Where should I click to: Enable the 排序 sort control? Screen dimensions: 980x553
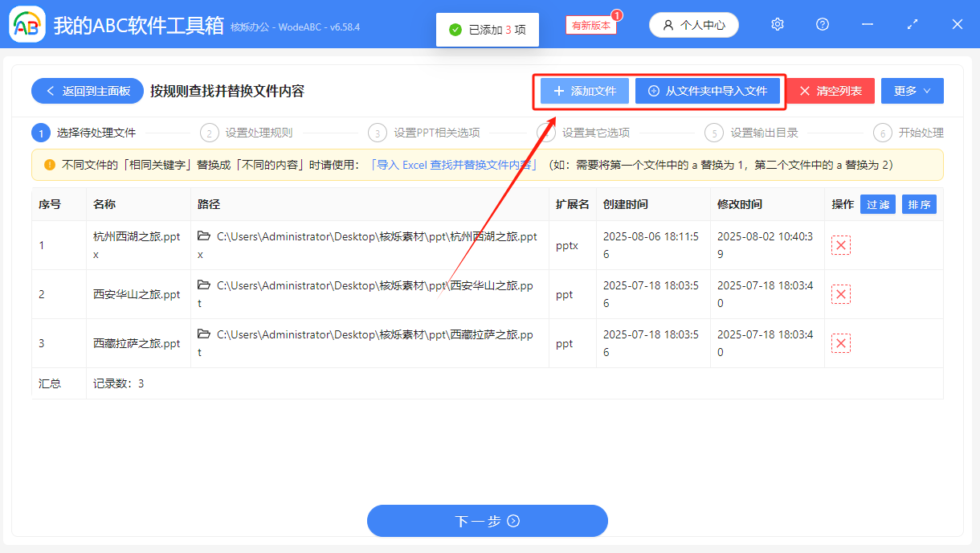(919, 204)
